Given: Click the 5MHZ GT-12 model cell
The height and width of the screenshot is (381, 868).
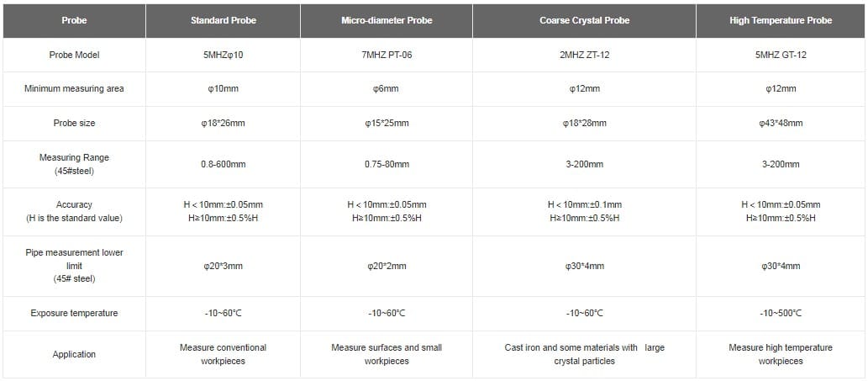Looking at the screenshot, I should [781, 55].
